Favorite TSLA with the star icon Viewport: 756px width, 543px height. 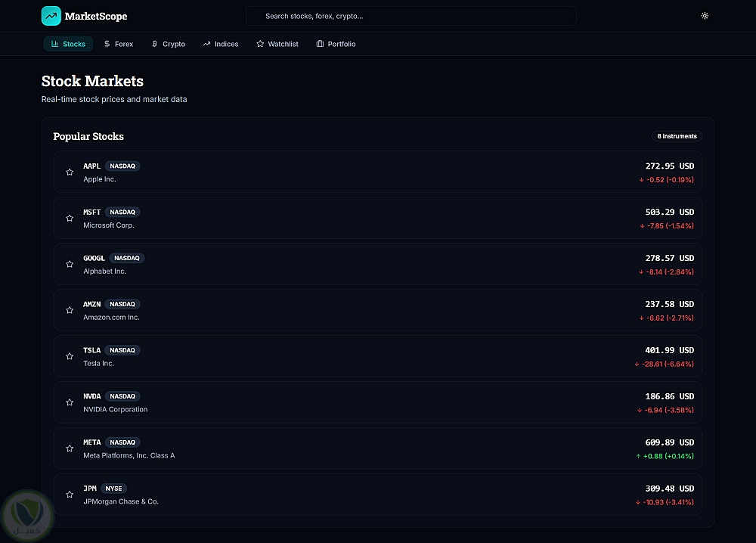click(70, 356)
